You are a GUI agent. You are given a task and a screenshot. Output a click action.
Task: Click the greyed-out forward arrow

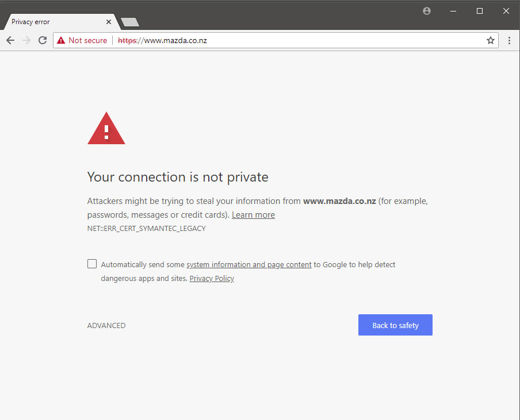tap(26, 40)
